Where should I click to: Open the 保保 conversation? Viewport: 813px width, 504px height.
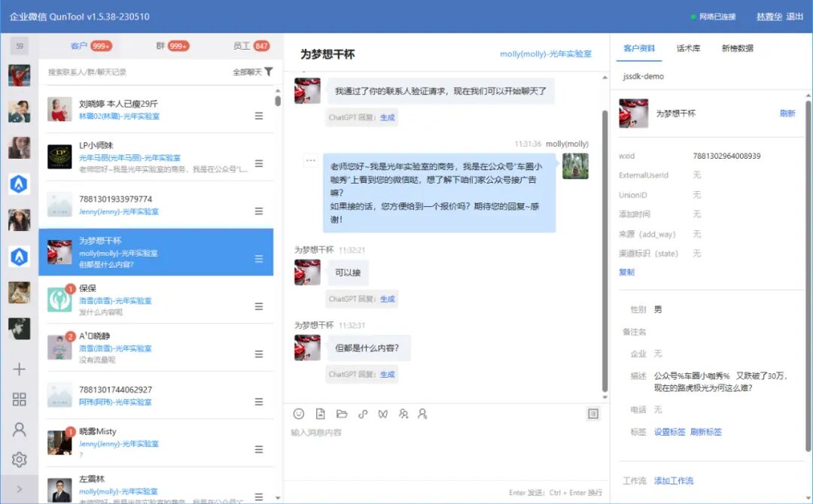pyautogui.click(x=156, y=300)
